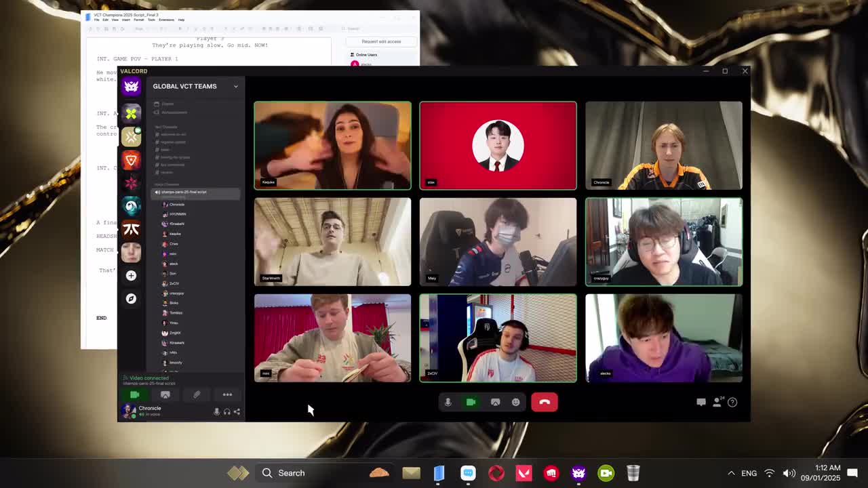868x488 pixels.
Task: Open the recycle bin on taskbar
Action: [x=633, y=473]
